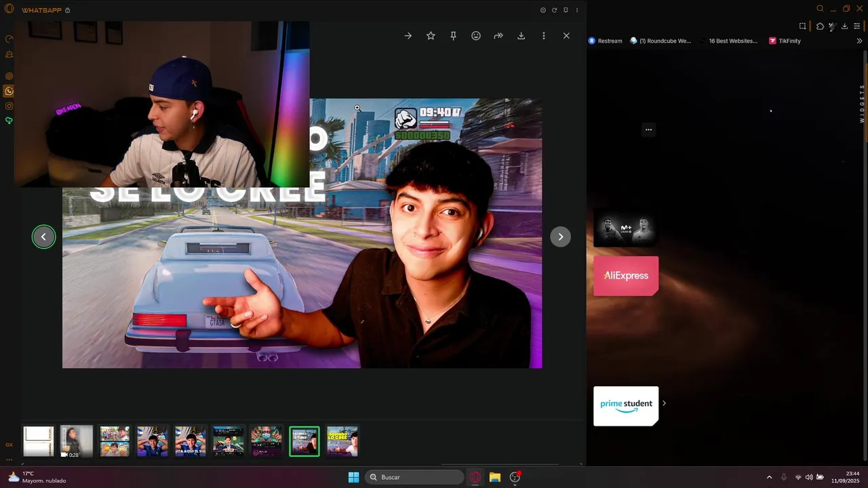This screenshot has width=868, height=488.
Task: Open Instagram icon in Opera sidebar
Action: click(x=9, y=106)
